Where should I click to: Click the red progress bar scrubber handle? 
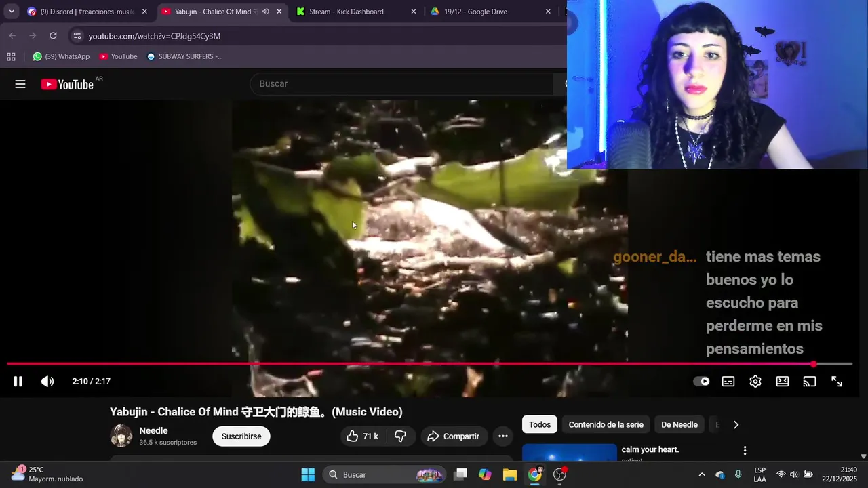click(813, 364)
